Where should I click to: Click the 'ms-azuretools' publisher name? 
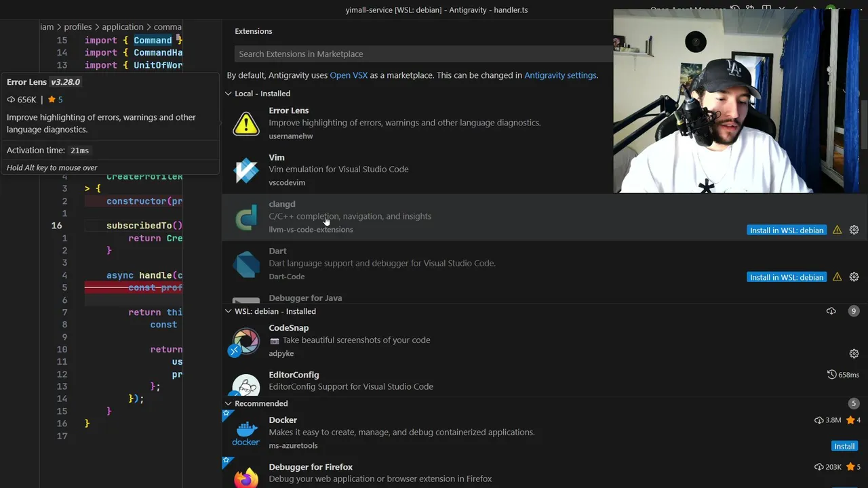coord(293,446)
